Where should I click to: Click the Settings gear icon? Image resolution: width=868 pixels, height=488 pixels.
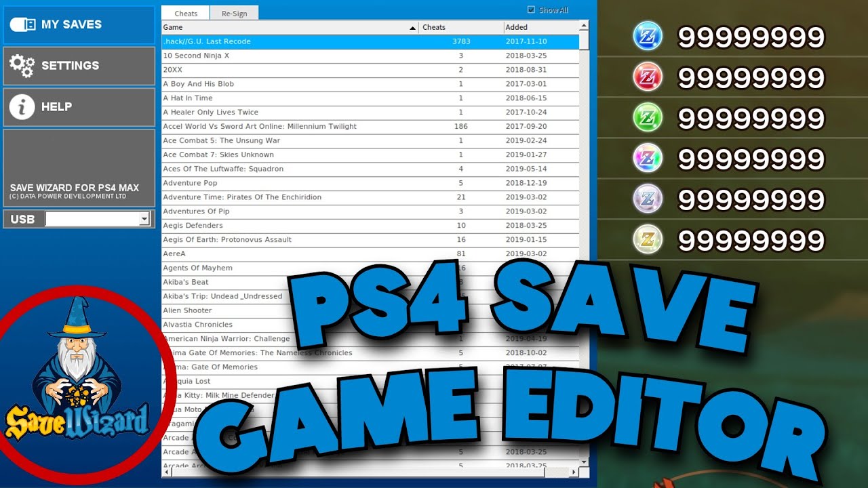pos(22,66)
